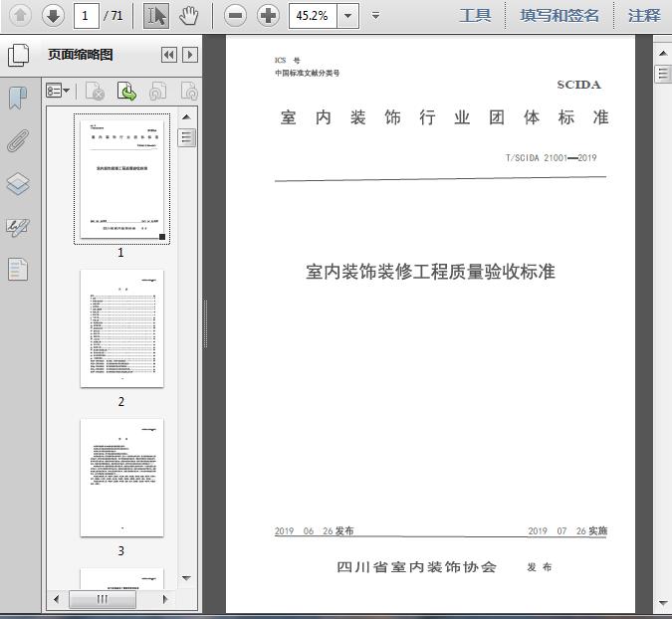672x619 pixels.
Task: Open the Layers panel icon
Action: click(x=18, y=184)
